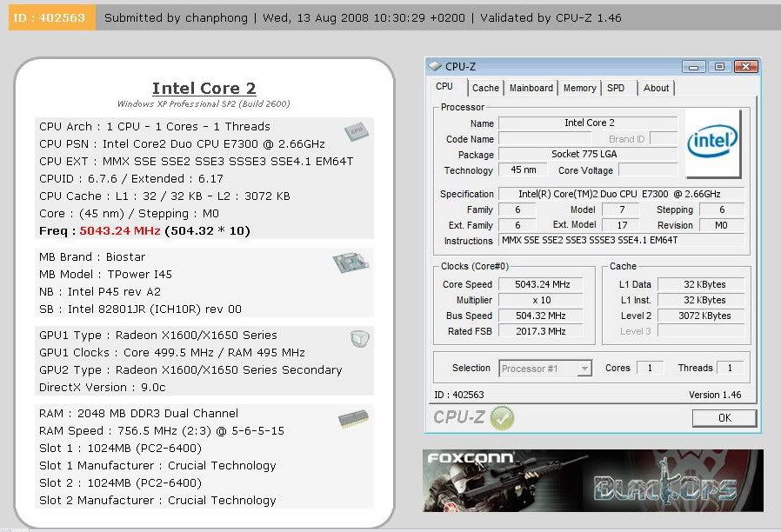
Task: Click the GPU icon beside GPU1 Type
Action: (359, 339)
